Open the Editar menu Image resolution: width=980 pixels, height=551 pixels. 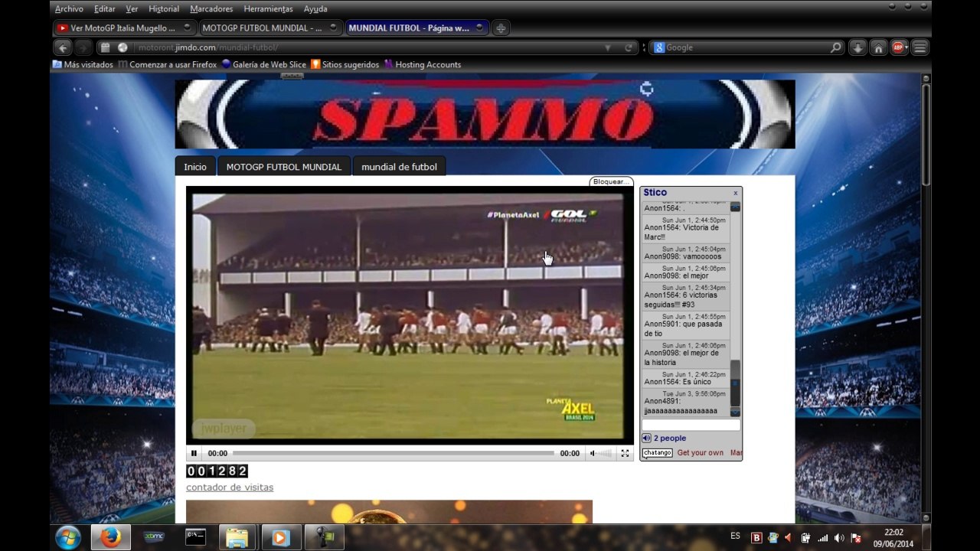click(104, 9)
